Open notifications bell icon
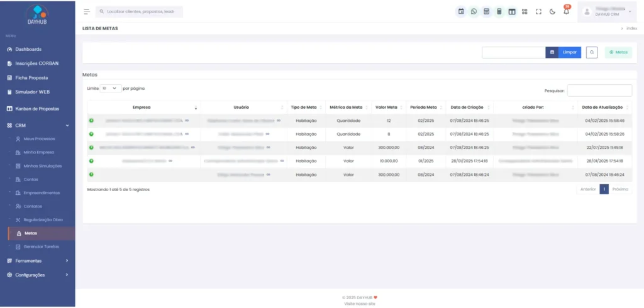The width and height of the screenshot is (644, 308). pyautogui.click(x=567, y=11)
